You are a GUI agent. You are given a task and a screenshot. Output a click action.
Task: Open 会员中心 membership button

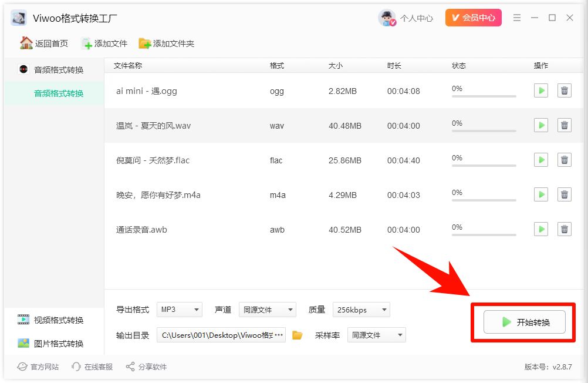(x=473, y=18)
